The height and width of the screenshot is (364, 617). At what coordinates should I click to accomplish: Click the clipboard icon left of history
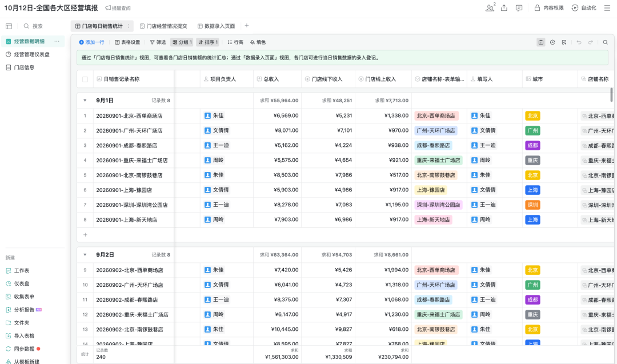tap(541, 42)
